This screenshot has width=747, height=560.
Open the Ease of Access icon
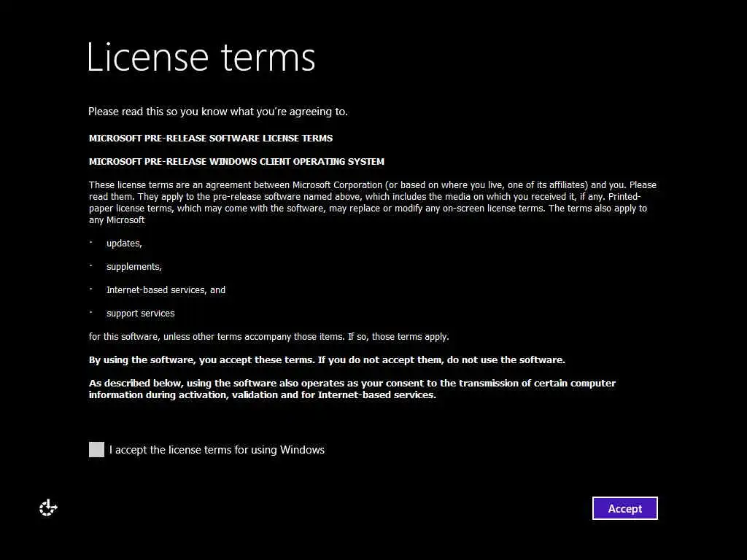point(48,508)
